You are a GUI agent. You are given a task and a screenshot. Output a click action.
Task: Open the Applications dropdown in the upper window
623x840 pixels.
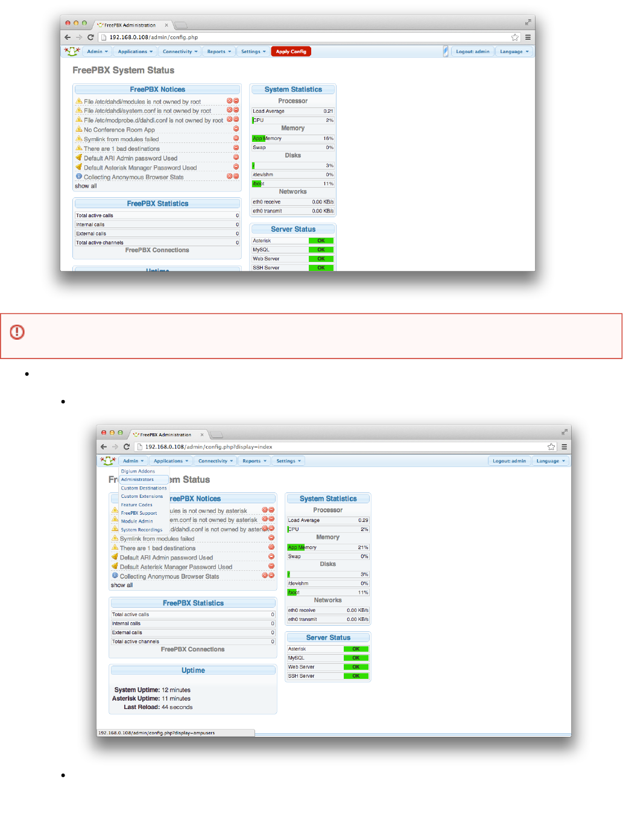pyautogui.click(x=135, y=52)
